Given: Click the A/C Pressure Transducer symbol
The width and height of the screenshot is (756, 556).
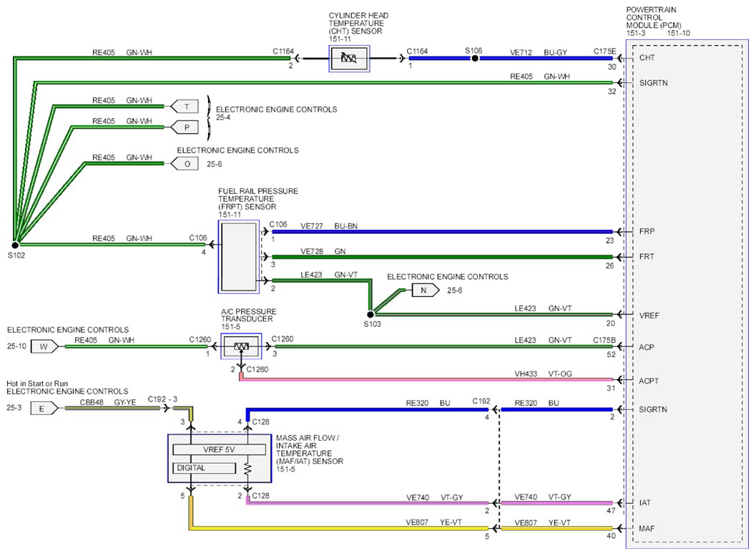Looking at the screenshot, I should click(241, 346).
